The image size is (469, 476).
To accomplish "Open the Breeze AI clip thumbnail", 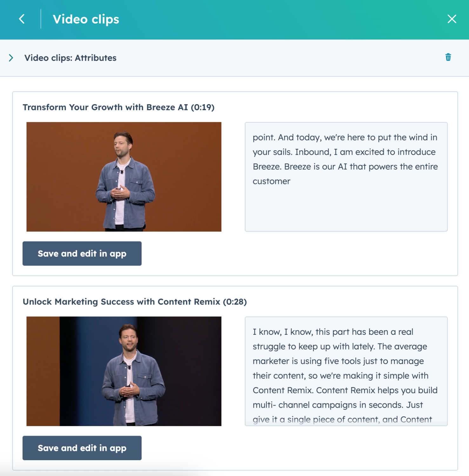I will tap(124, 177).
